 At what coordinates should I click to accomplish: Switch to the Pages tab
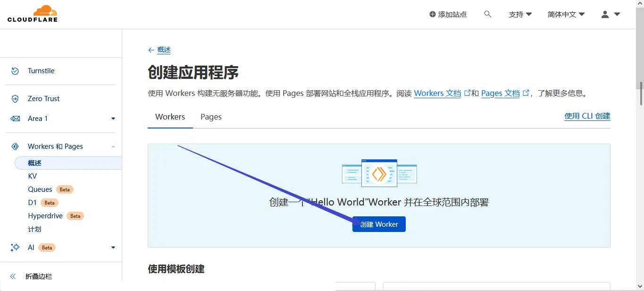[210, 117]
